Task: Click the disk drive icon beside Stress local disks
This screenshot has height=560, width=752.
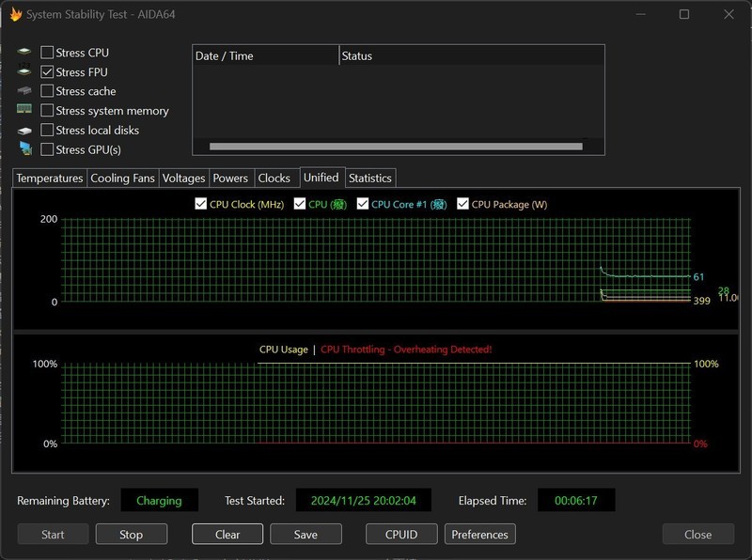Action: (x=24, y=131)
